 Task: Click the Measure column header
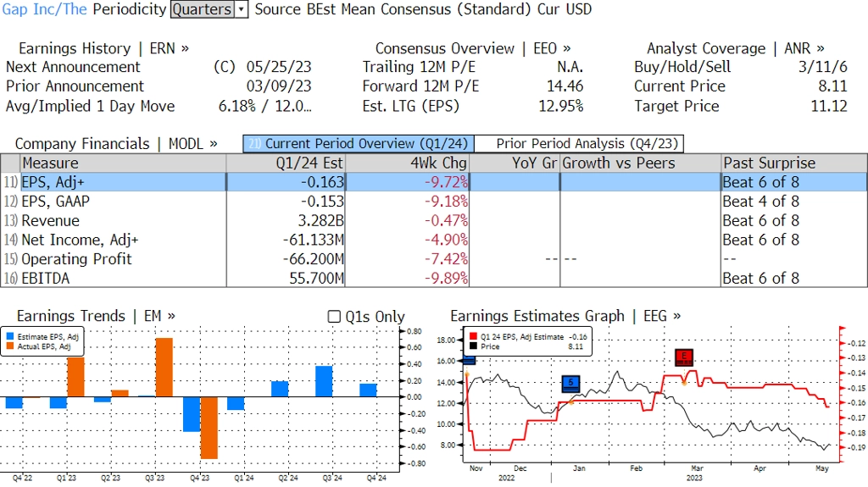pyautogui.click(x=123, y=163)
